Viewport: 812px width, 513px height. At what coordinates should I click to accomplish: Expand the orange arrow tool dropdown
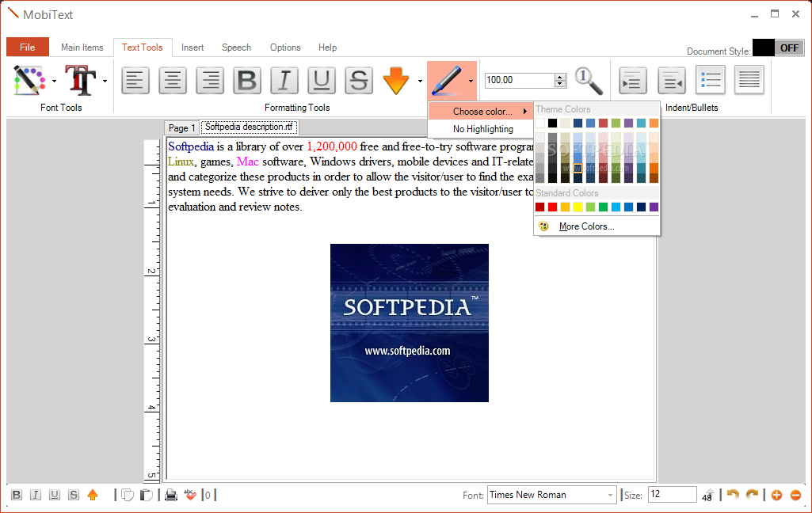tap(420, 81)
